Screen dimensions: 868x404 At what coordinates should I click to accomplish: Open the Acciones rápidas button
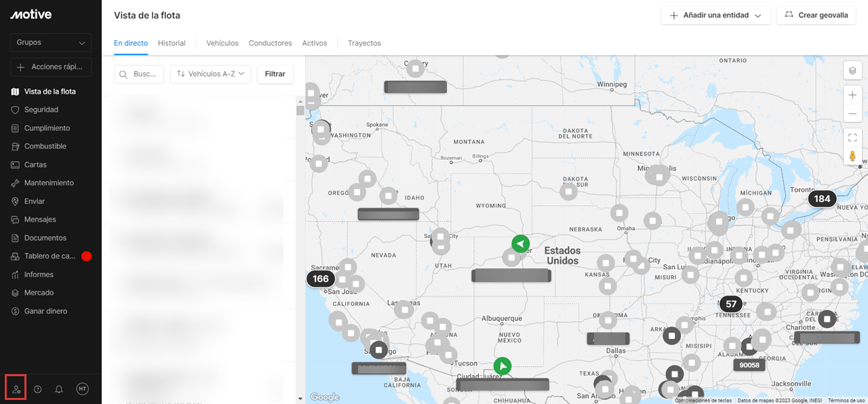click(x=51, y=67)
